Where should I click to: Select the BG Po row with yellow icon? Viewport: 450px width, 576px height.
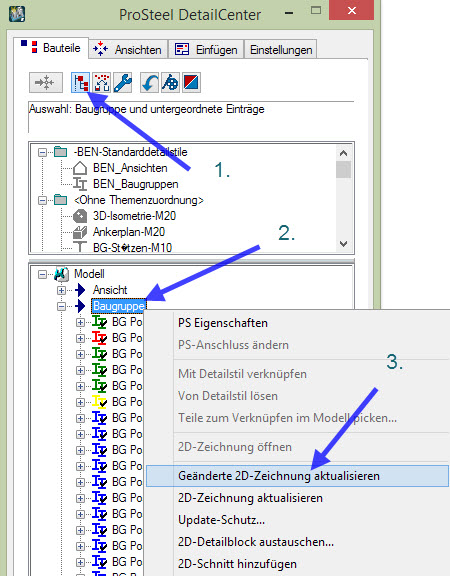click(x=127, y=402)
